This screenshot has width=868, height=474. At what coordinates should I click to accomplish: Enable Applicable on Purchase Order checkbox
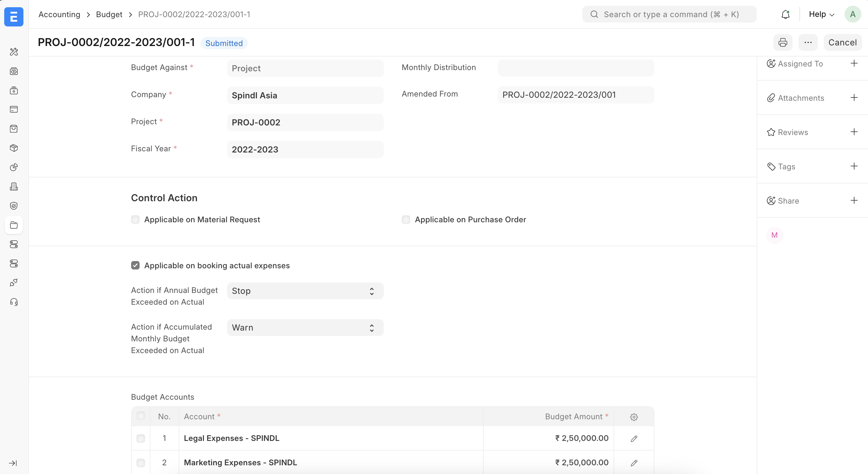click(x=406, y=220)
